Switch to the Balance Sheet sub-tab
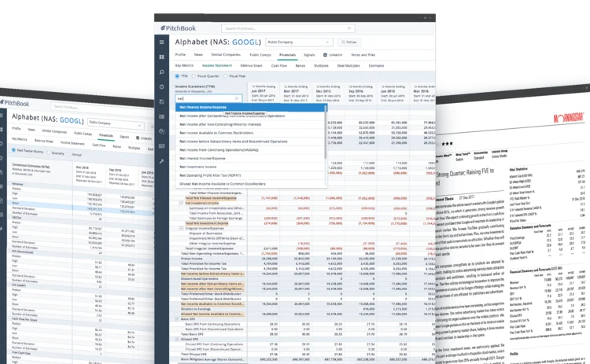 [x=251, y=65]
